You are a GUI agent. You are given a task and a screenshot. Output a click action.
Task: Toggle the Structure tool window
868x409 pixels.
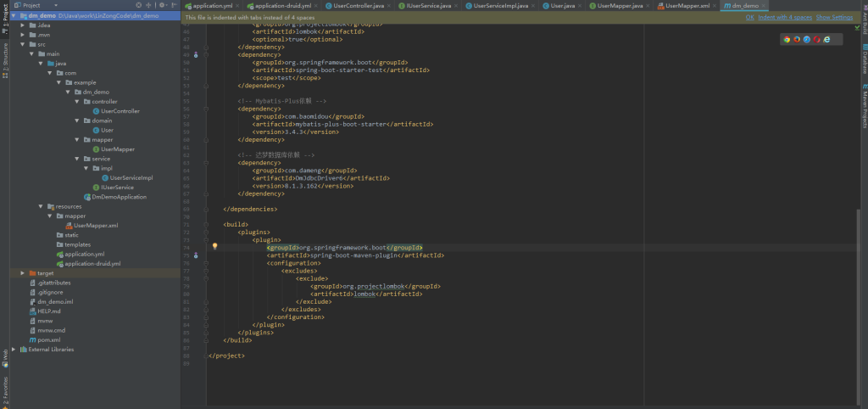(4, 58)
